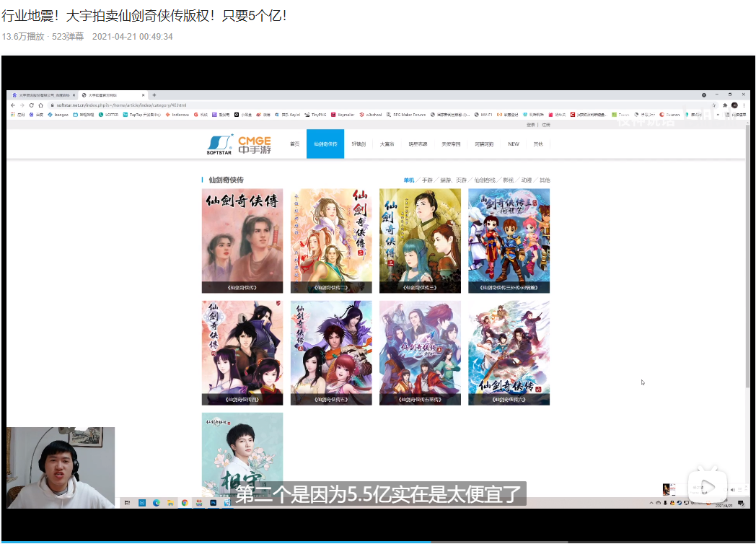This screenshot has height=544, width=756.
Task: Open the Keymailer bookmark
Action: 343,115
